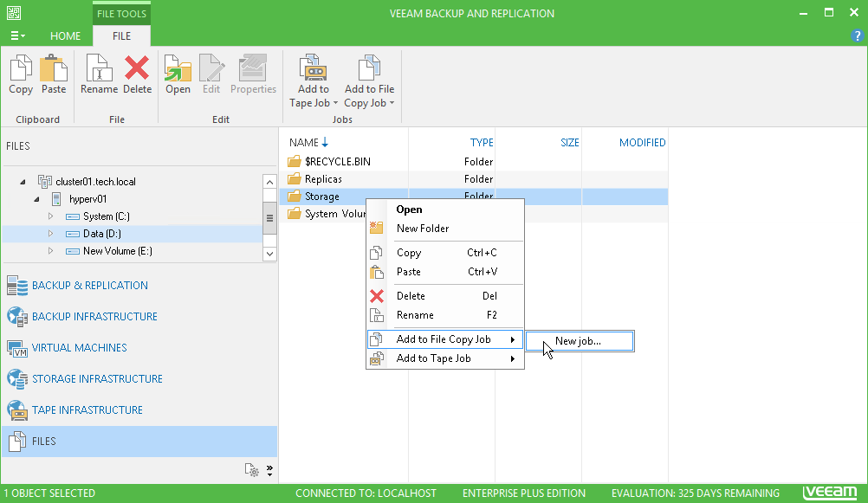Choose Delete in the context menu
Screen dimensions: 868x503
tap(445, 296)
